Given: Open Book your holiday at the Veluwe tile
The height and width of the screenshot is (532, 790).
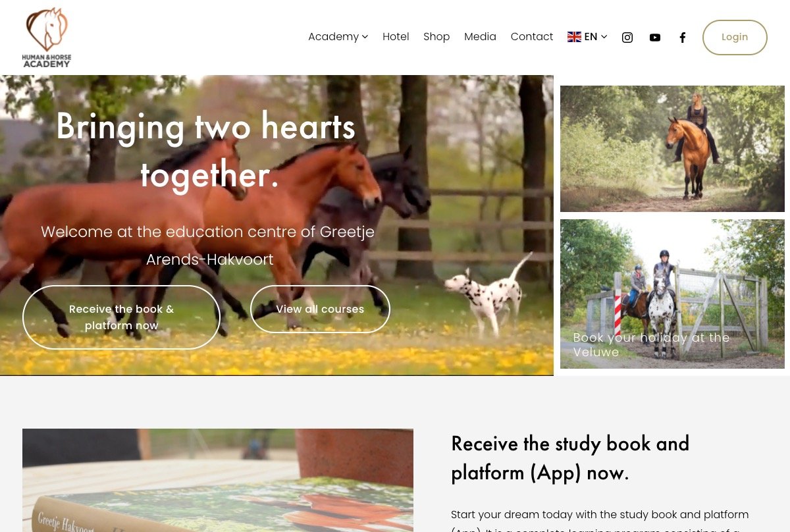Looking at the screenshot, I should point(672,294).
